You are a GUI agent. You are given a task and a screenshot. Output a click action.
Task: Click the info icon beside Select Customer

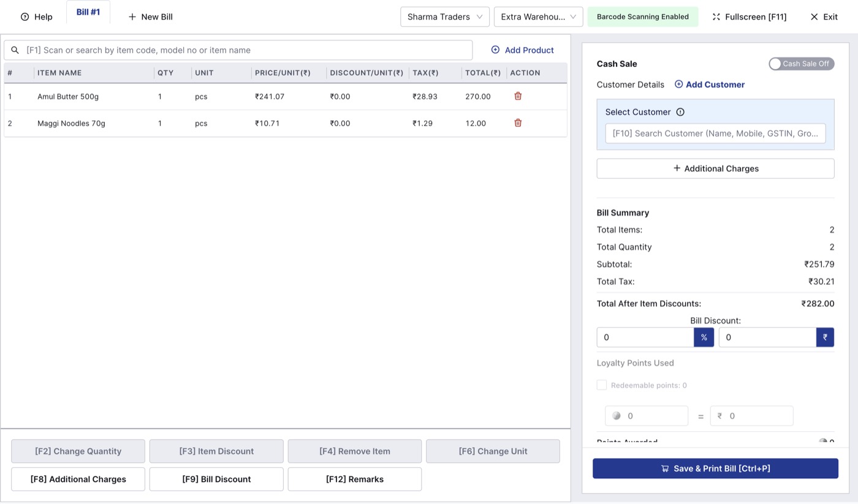(x=680, y=112)
